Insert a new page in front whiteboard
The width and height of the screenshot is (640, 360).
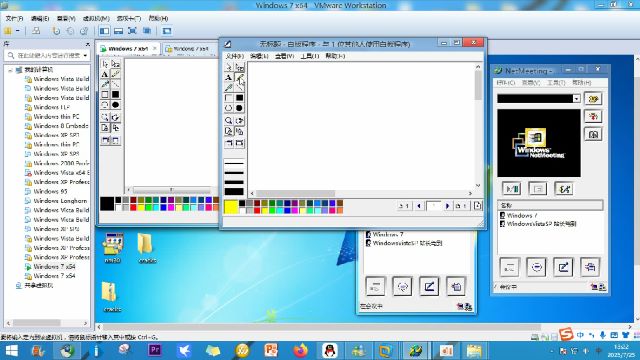(477, 206)
